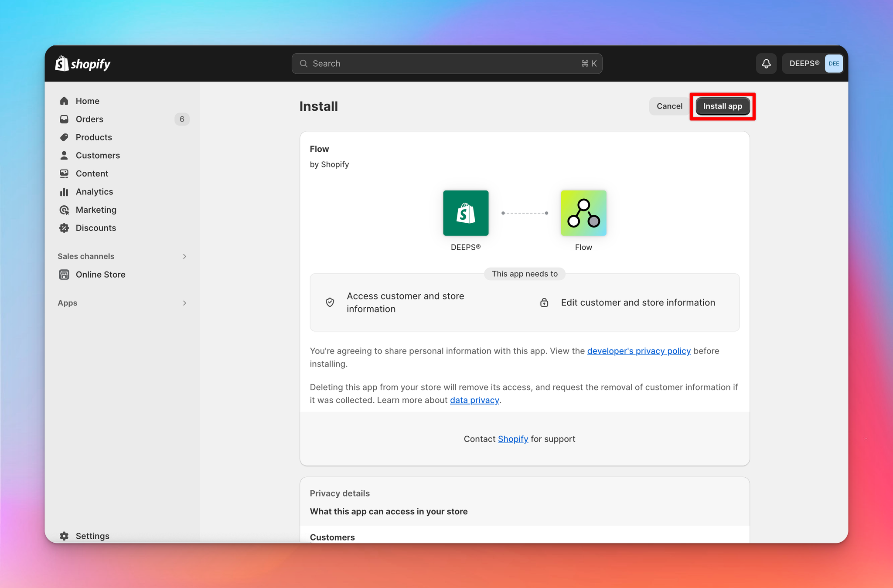Click the Install app button
Viewport: 893px width, 588px height.
pyautogui.click(x=723, y=106)
